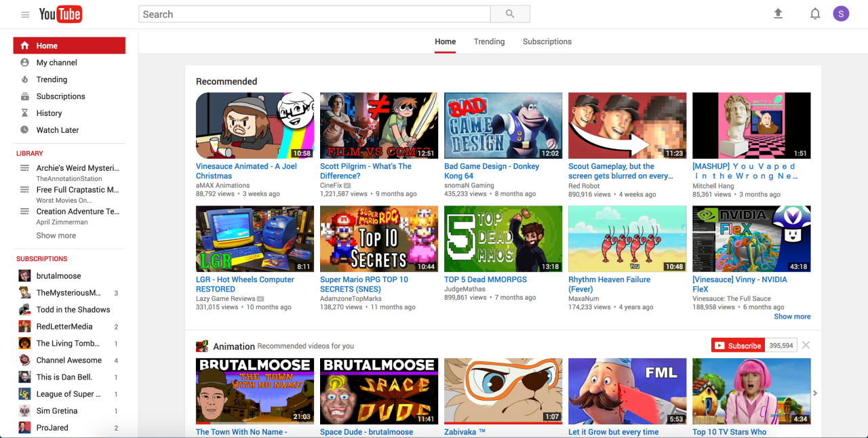Click brutalmoose channel avatar in sidebar
The image size is (868, 438).
coord(24,276)
